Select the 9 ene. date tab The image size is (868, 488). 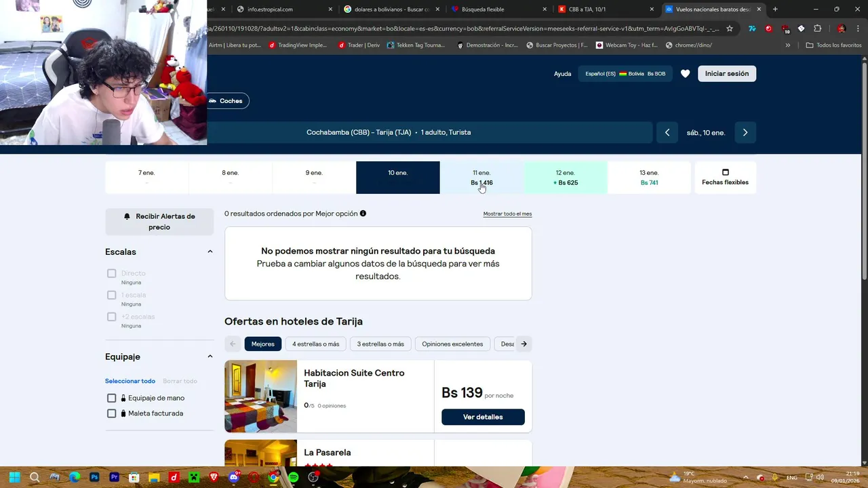pyautogui.click(x=314, y=178)
